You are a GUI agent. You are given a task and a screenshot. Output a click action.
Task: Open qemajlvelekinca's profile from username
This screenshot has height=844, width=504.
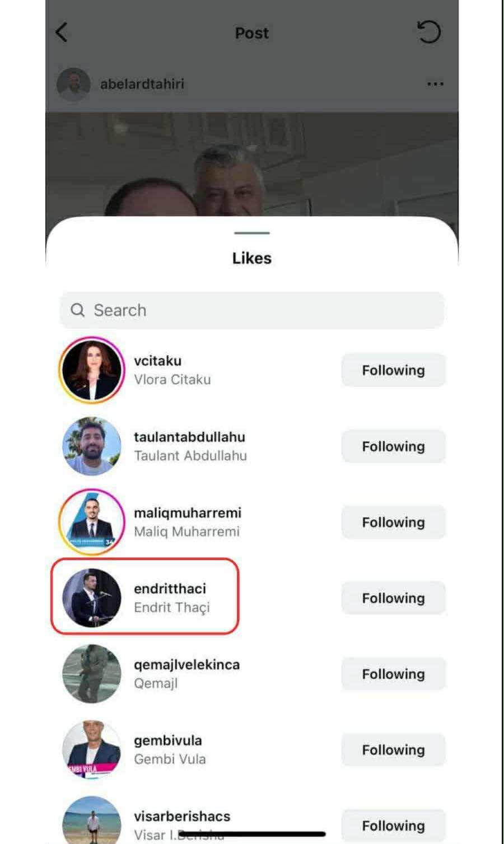click(x=186, y=665)
